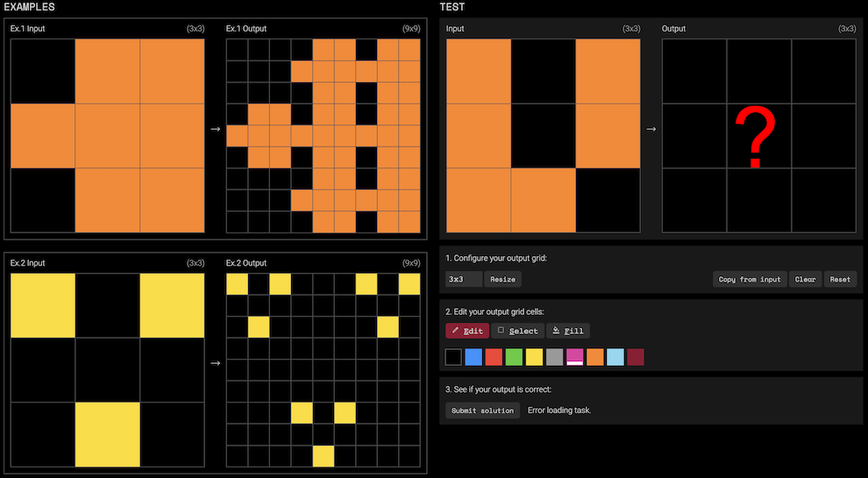Click the grid size field showing 3x3
This screenshot has height=478, width=868.
point(464,279)
